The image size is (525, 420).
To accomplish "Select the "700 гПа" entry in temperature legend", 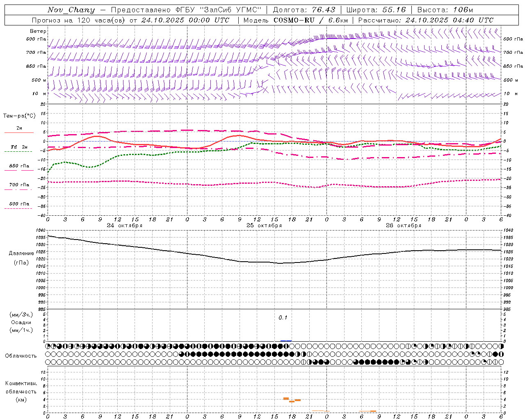I will point(19,185).
